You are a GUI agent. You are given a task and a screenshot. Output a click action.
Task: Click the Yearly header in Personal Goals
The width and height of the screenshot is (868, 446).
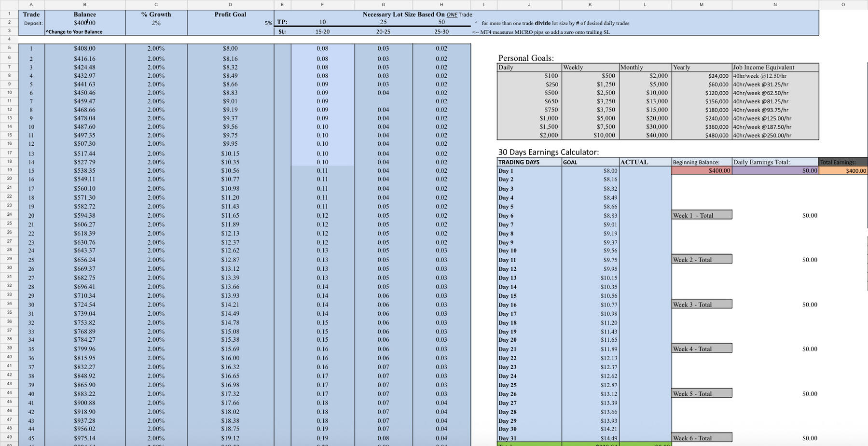pyautogui.click(x=702, y=67)
